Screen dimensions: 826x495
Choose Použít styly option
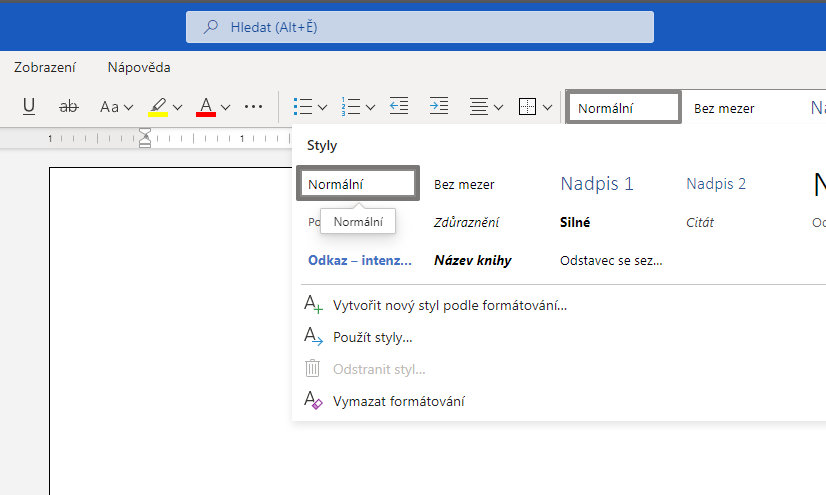pyautogui.click(x=373, y=337)
